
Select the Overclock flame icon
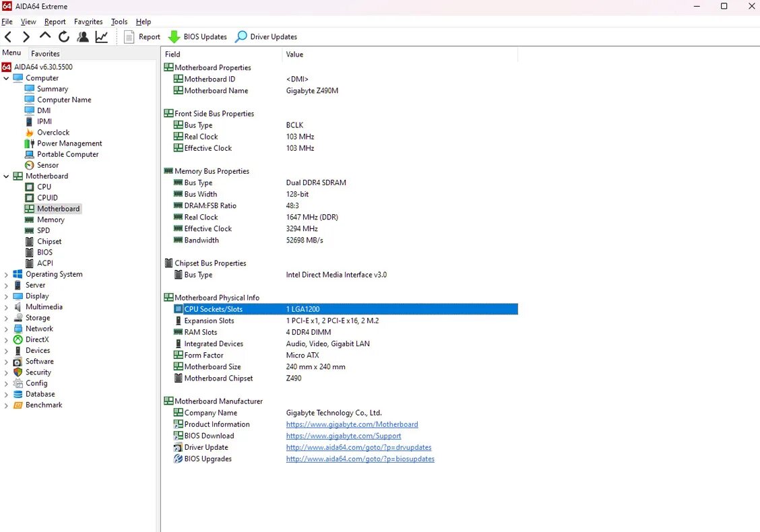[x=30, y=132]
